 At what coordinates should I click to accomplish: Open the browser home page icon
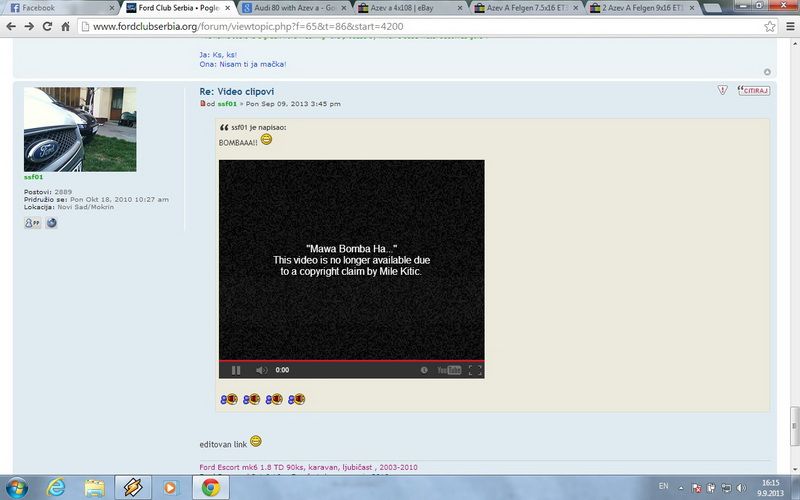[65, 27]
